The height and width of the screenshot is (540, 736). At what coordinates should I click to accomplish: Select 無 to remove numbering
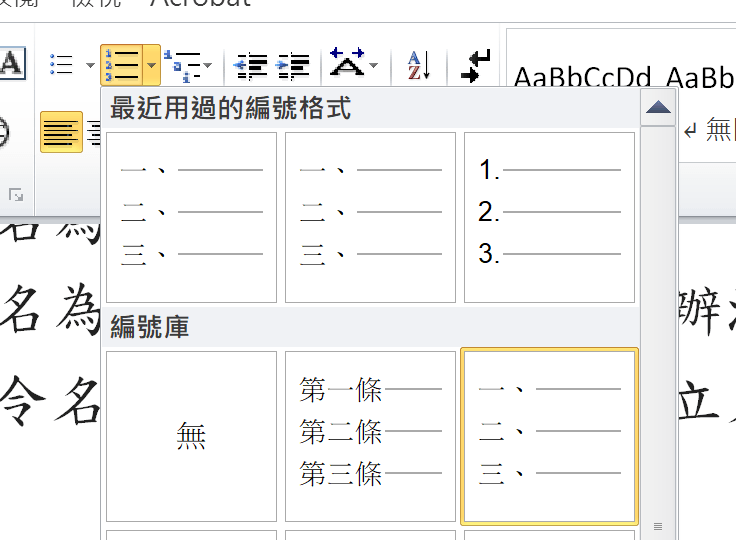tap(191, 435)
